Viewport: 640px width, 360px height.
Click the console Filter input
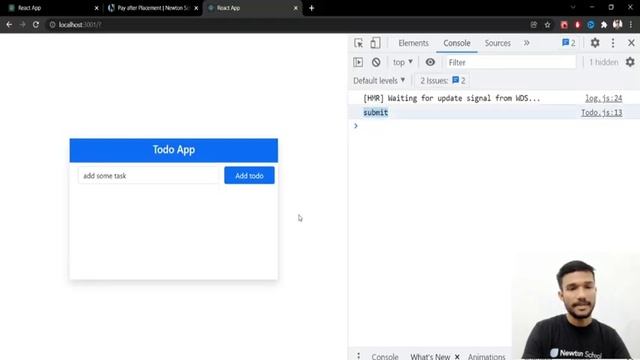(510, 62)
